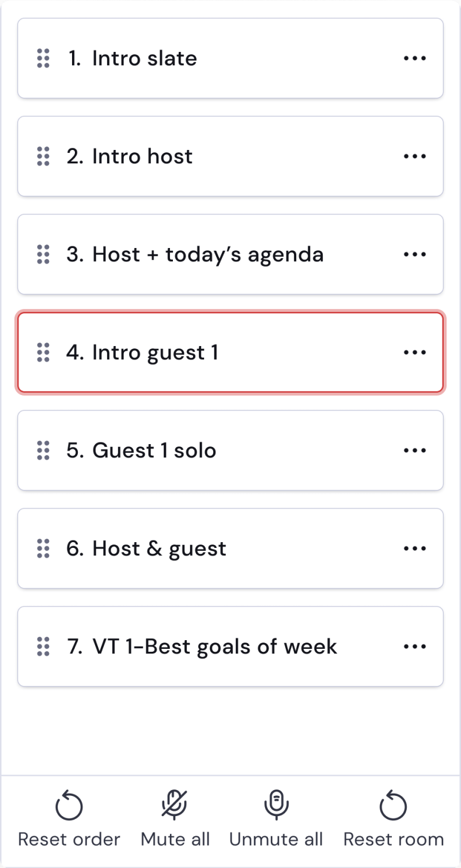Image resolution: width=461 pixels, height=868 pixels.
Task: Select the highlighted Intro guest 1 scene
Action: pos(156,352)
